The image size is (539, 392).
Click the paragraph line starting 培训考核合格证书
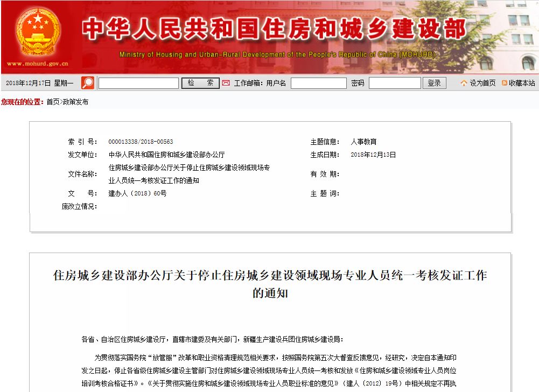(269, 383)
